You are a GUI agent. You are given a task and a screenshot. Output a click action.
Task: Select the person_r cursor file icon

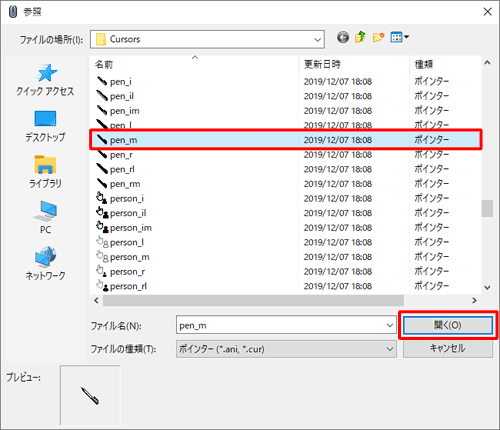pyautogui.click(x=102, y=272)
